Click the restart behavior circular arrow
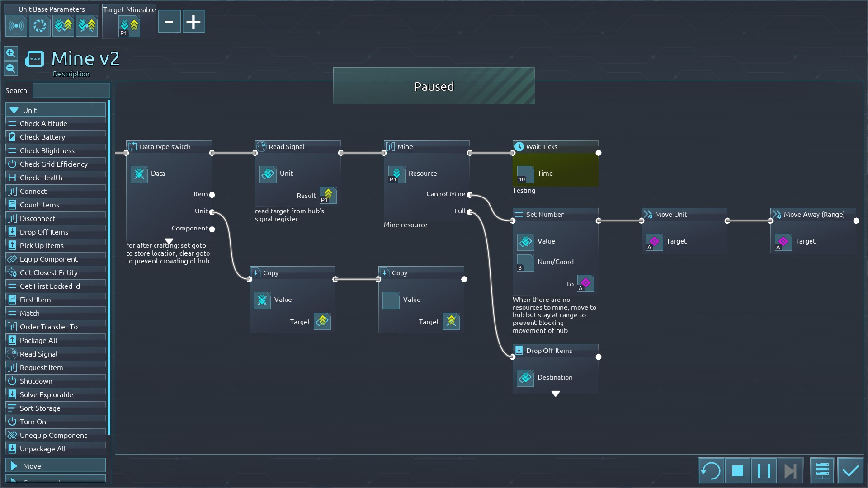Viewport: 868px width, 488px height. pos(711,471)
